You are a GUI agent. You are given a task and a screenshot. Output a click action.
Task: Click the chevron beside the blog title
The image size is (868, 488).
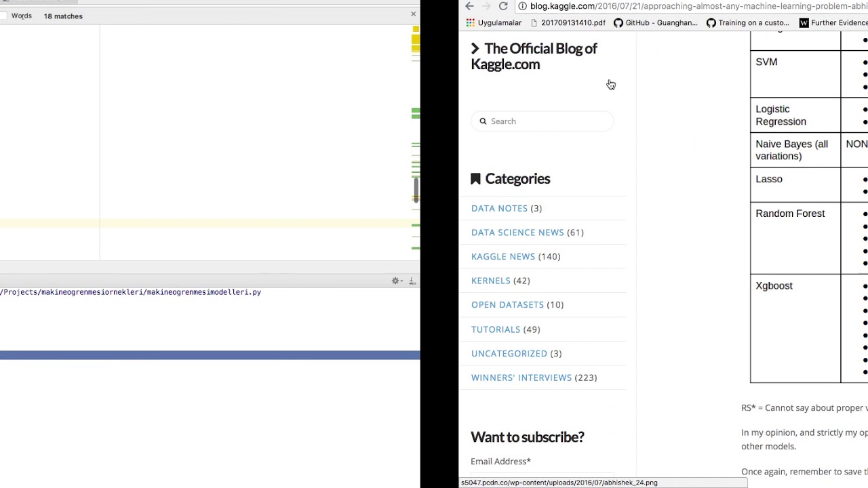(475, 48)
